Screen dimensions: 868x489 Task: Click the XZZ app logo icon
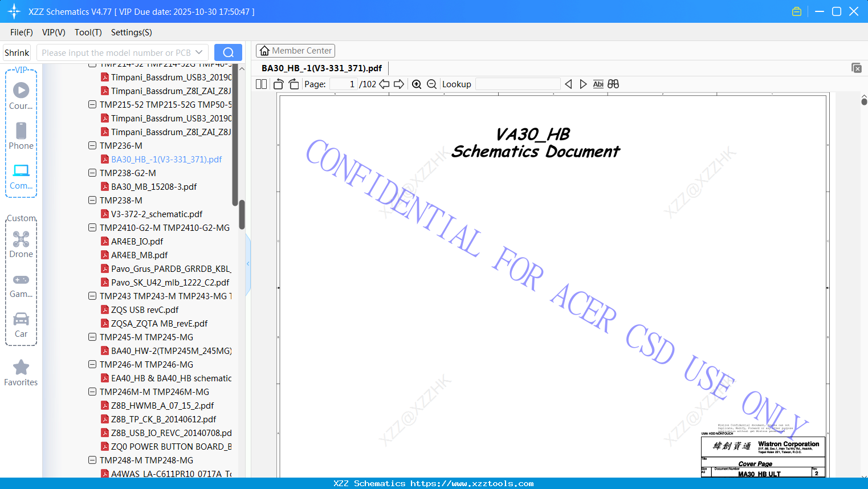[x=14, y=11]
